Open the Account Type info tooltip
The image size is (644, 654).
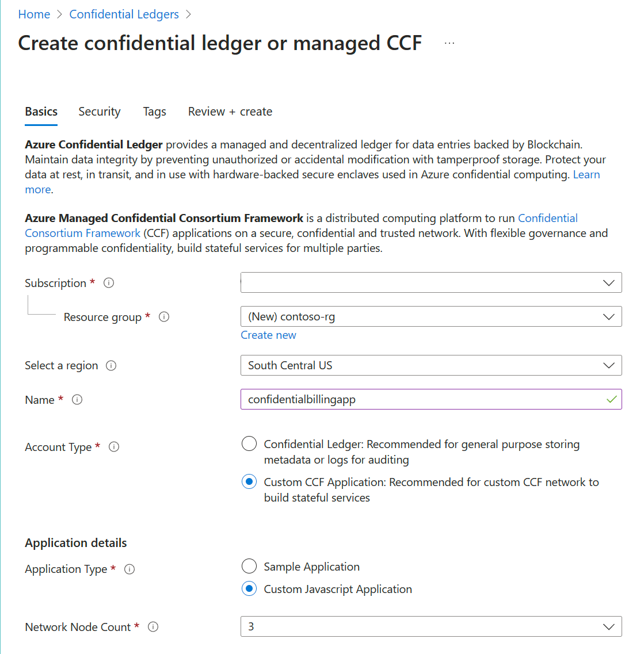click(114, 446)
